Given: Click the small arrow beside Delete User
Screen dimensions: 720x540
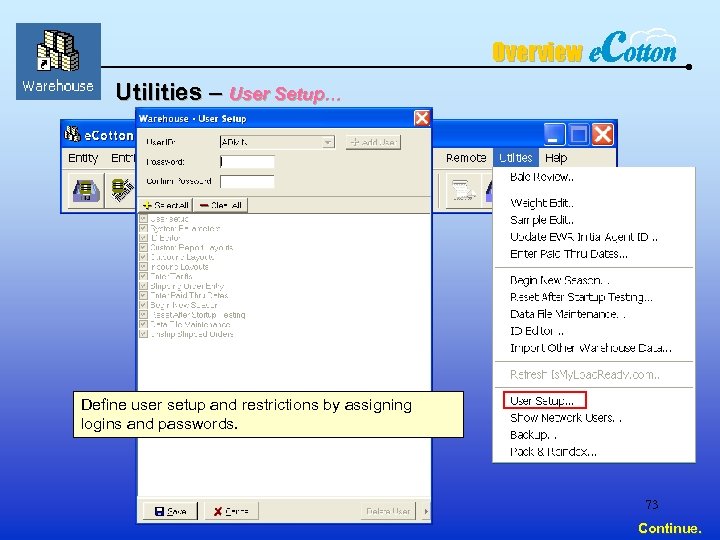Looking at the screenshot, I should pos(426,511).
